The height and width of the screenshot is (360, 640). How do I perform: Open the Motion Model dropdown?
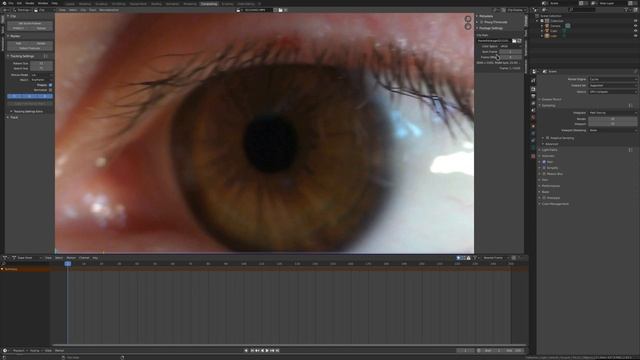click(42, 75)
